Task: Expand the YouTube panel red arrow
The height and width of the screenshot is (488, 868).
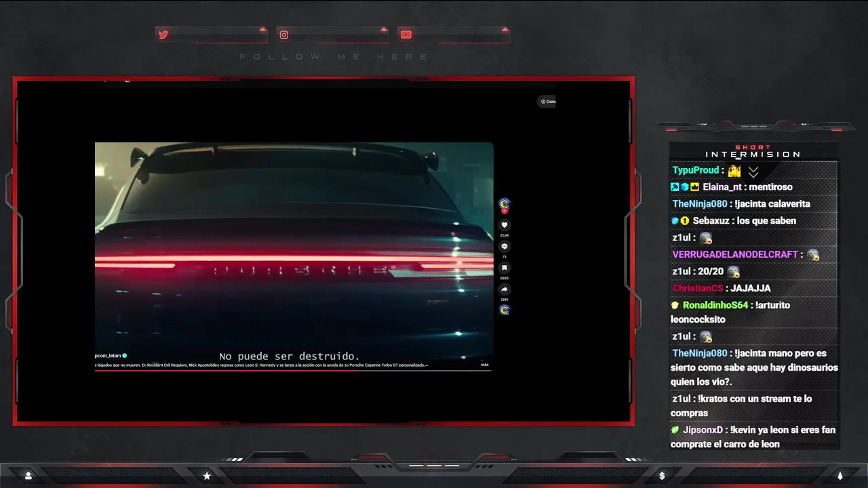Action: (505, 29)
